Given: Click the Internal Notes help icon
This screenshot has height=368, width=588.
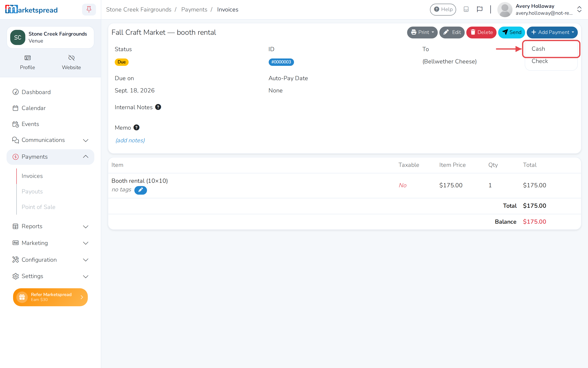Looking at the screenshot, I should coord(158,107).
